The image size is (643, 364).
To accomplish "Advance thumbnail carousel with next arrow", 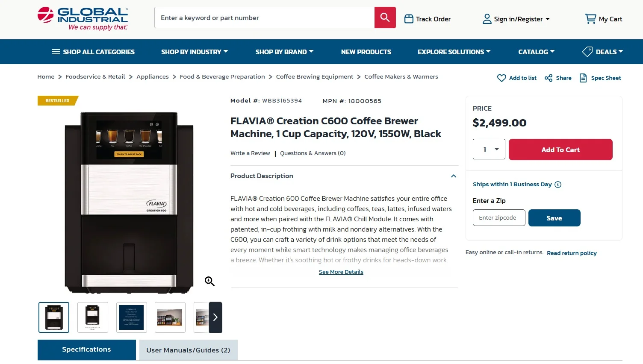I will point(215,317).
